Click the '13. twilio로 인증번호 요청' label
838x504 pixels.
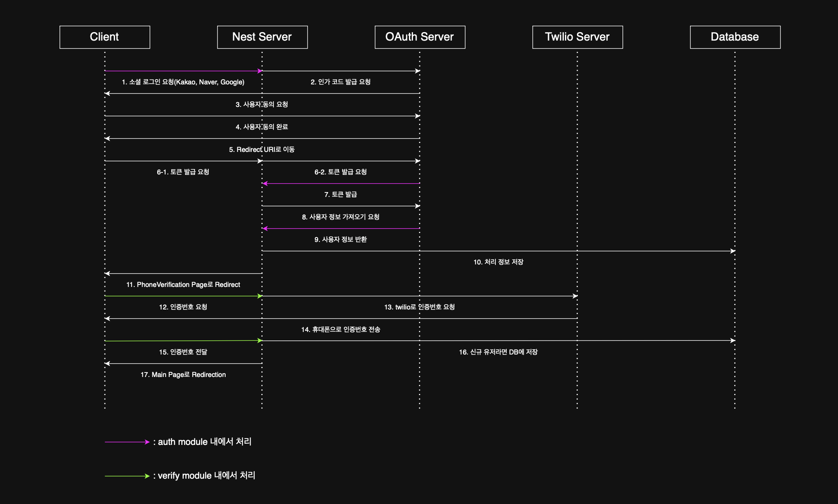tap(419, 307)
